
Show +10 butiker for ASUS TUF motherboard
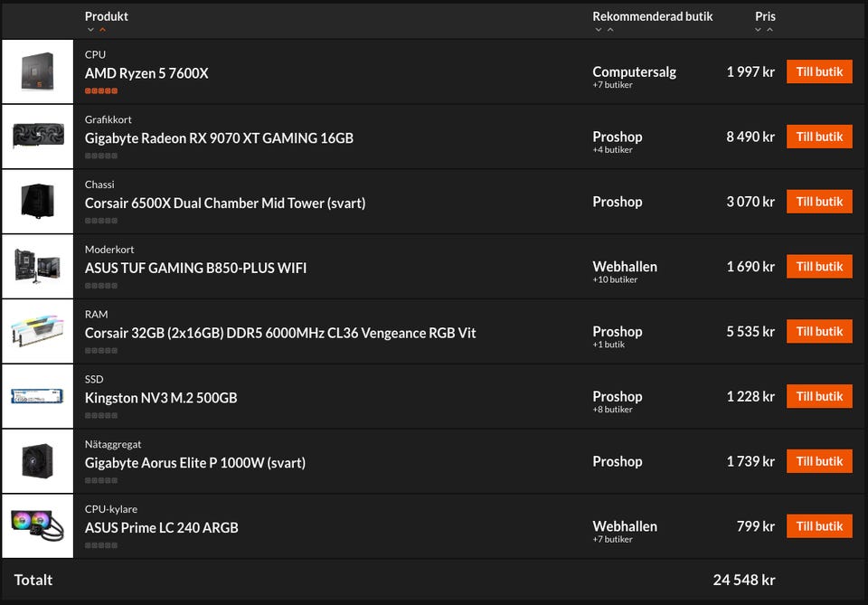[615, 280]
